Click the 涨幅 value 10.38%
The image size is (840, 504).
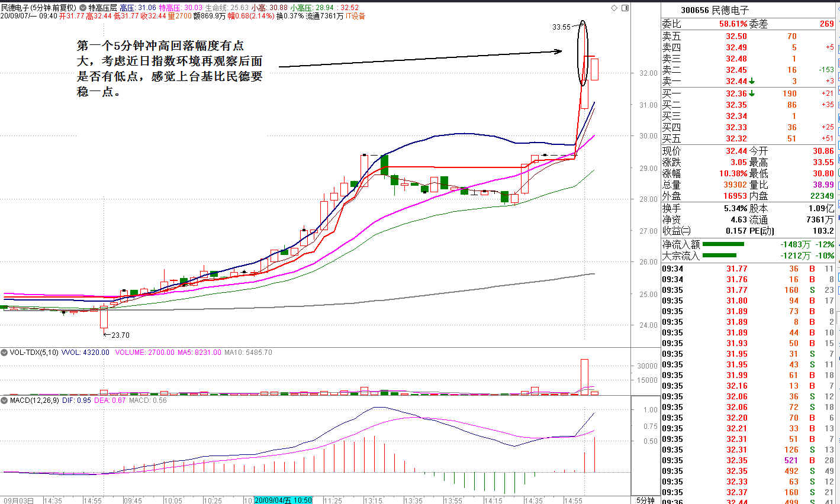coord(733,173)
